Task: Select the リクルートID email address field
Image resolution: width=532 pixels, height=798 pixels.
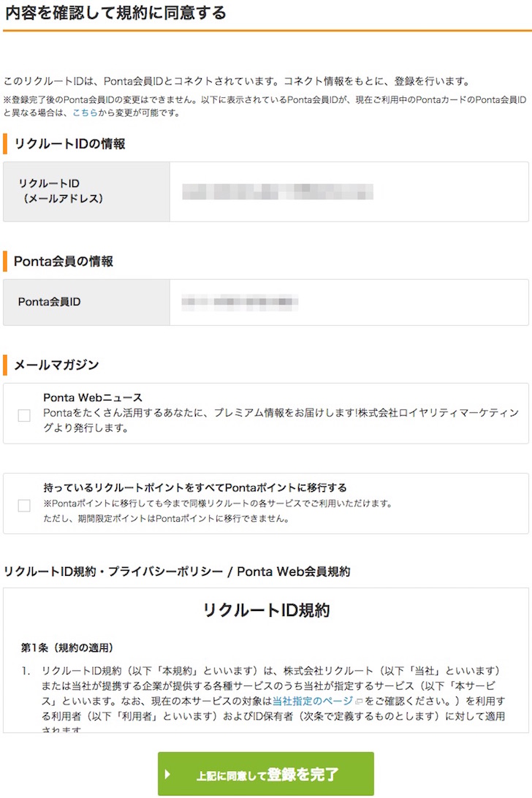Action: tap(278, 191)
